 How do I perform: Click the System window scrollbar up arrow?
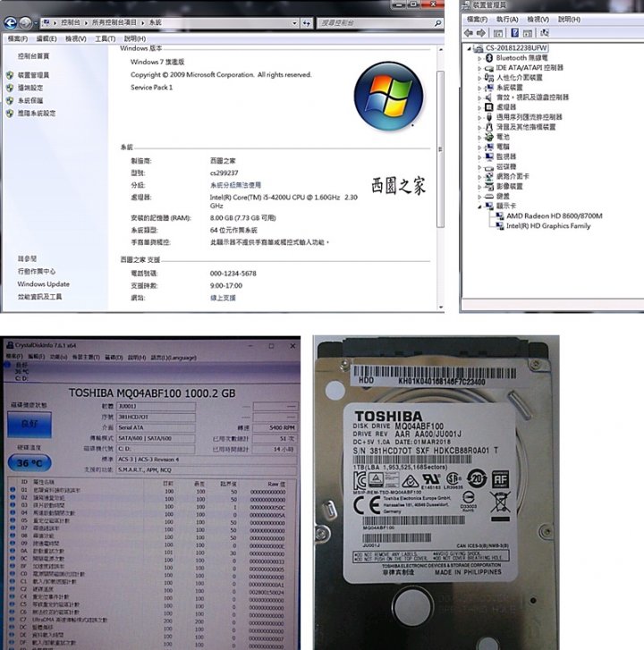click(x=440, y=50)
